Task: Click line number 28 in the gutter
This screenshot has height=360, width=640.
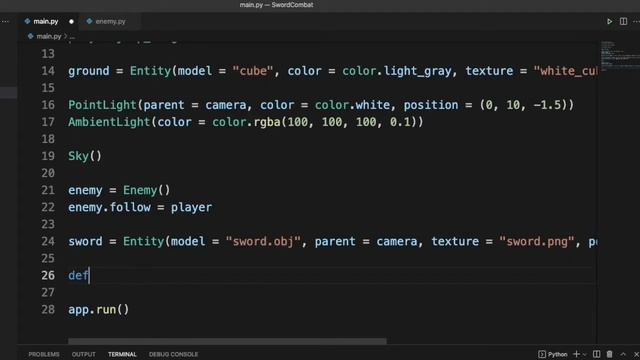Action: click(48, 310)
